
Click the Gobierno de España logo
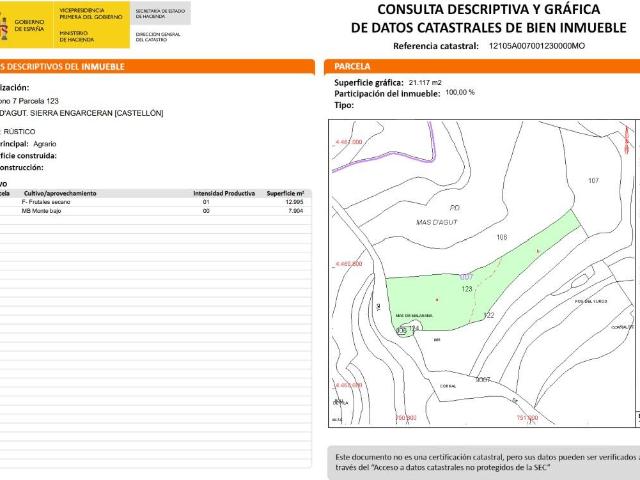point(25,25)
